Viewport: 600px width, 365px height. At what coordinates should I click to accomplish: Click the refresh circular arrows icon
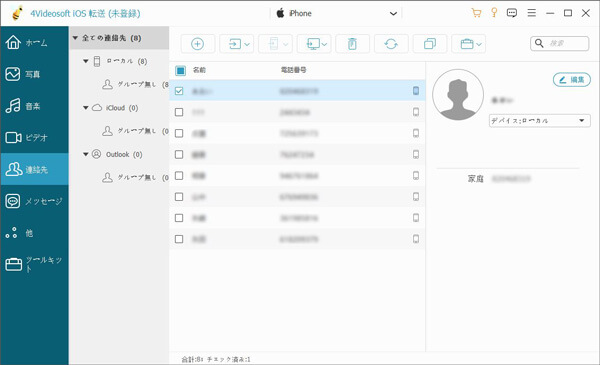[x=391, y=44]
